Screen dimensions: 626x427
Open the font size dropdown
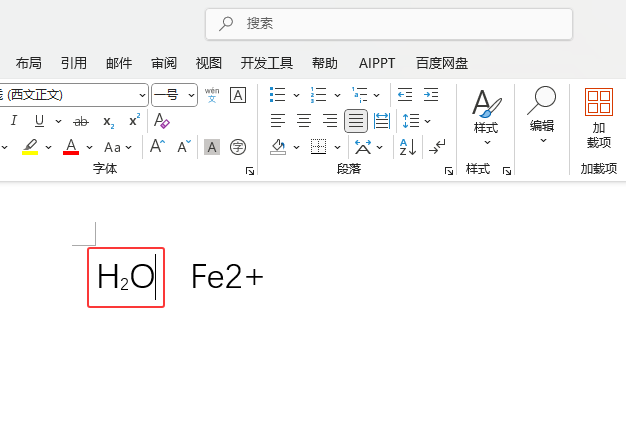(189, 95)
